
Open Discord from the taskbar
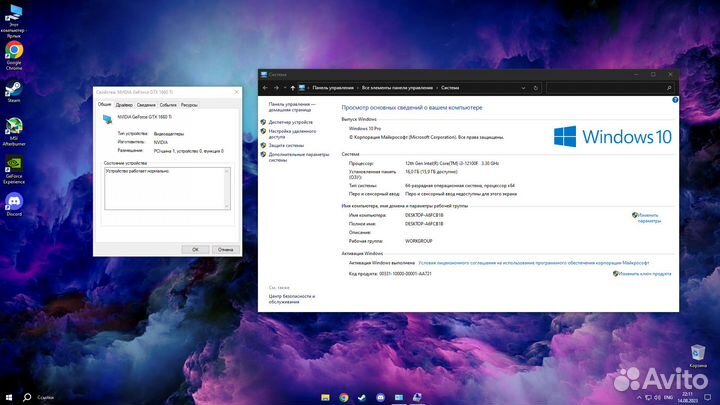click(x=380, y=397)
